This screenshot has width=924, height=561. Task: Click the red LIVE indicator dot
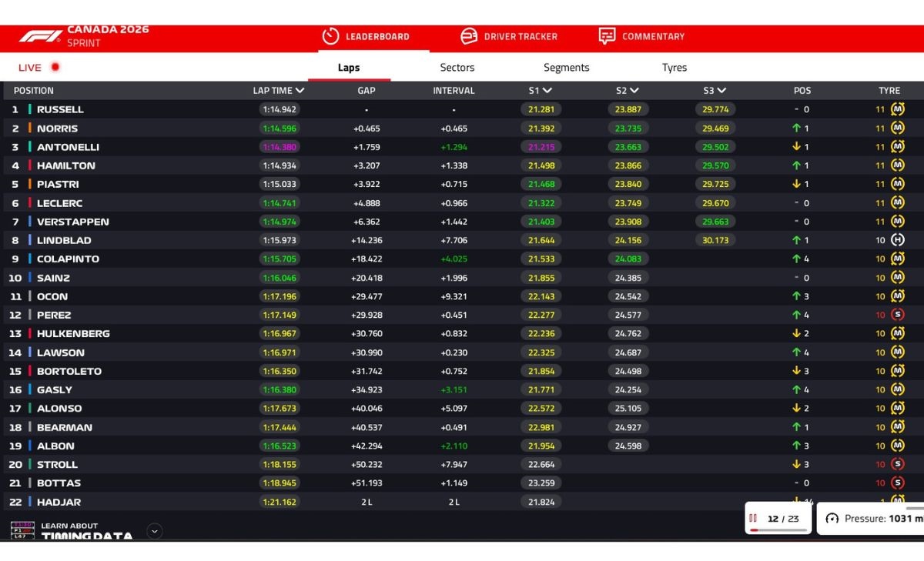pos(55,67)
